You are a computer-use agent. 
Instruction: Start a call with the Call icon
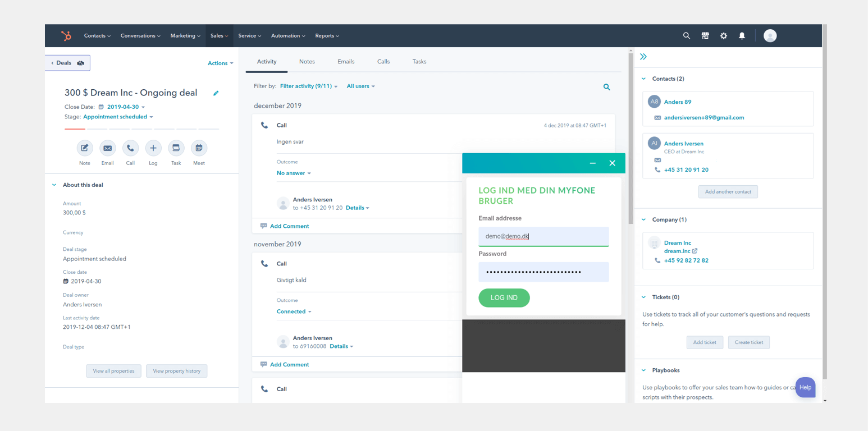pyautogui.click(x=130, y=148)
